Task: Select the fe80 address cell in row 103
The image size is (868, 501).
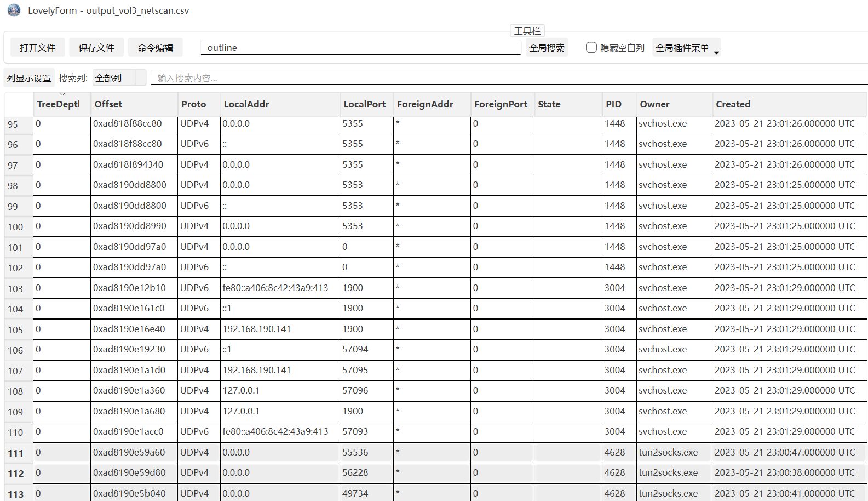Action: [280, 288]
